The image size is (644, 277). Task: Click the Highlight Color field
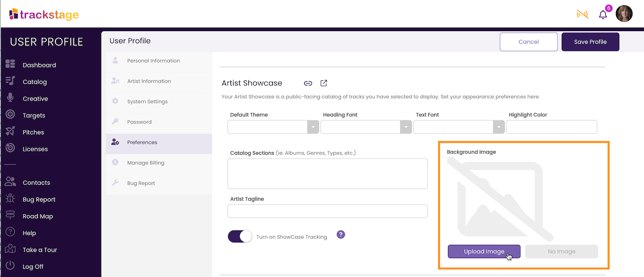pos(552,127)
